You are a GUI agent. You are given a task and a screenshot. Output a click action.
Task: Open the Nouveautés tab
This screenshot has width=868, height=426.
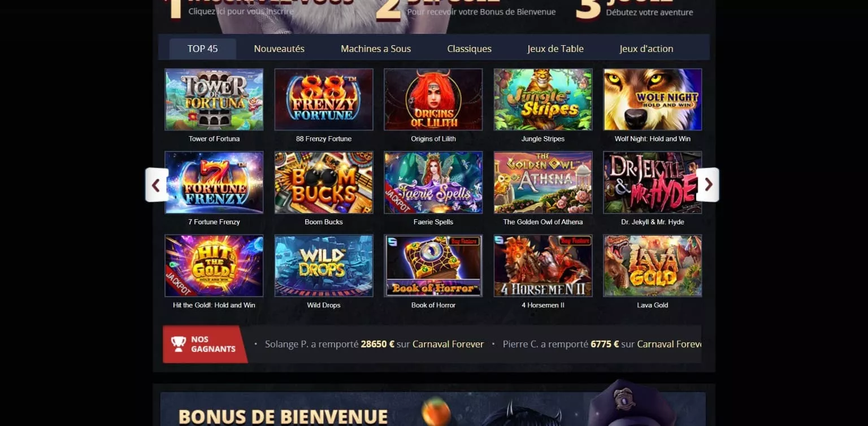[279, 49]
